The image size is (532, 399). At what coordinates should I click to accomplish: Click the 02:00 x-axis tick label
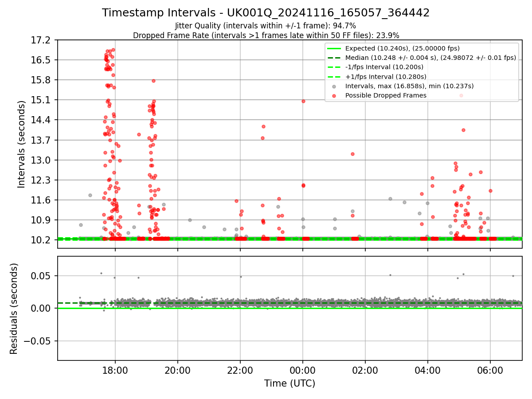click(x=365, y=371)
